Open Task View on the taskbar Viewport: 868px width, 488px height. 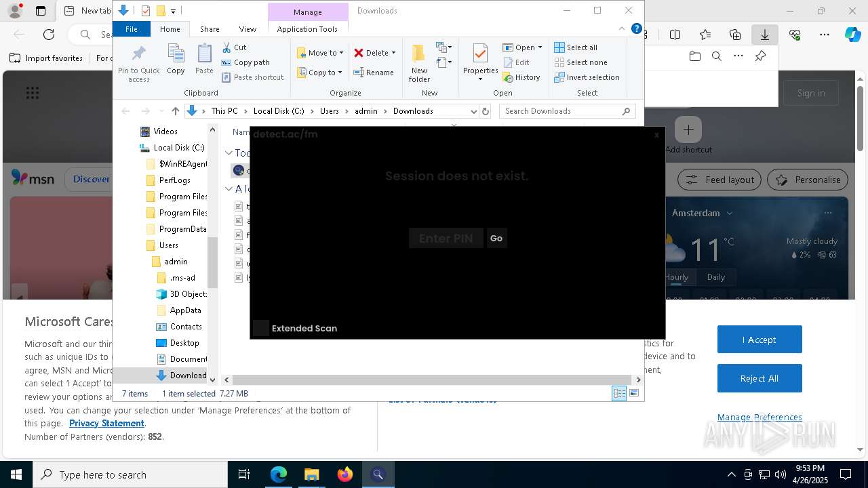244,474
